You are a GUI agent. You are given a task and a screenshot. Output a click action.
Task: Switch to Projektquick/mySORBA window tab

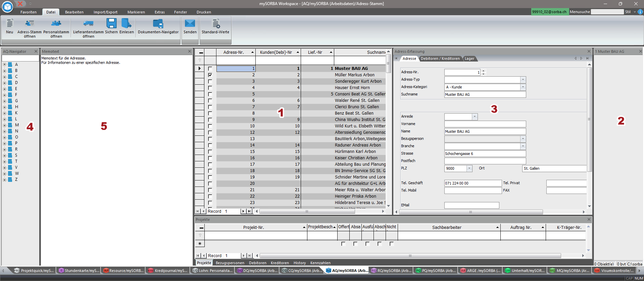click(x=34, y=271)
